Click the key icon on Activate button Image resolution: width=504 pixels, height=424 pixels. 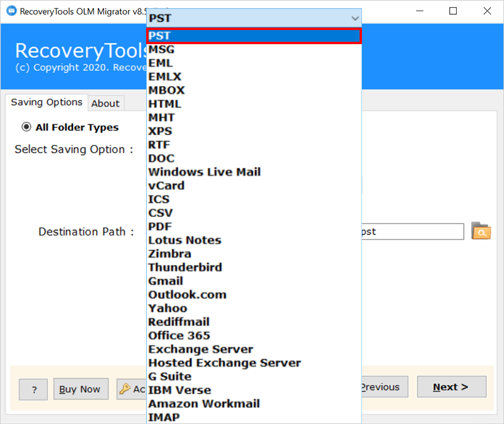(125, 389)
